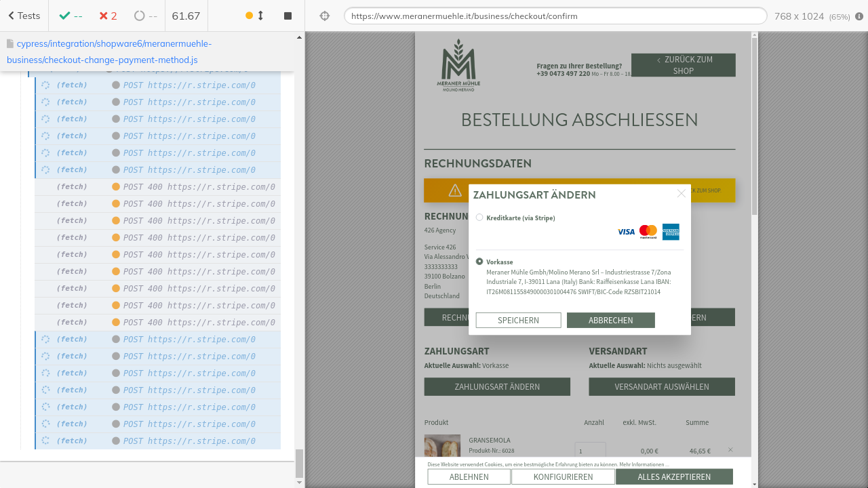Open the checkout-change-payment-method.js spec file link

[x=108, y=52]
